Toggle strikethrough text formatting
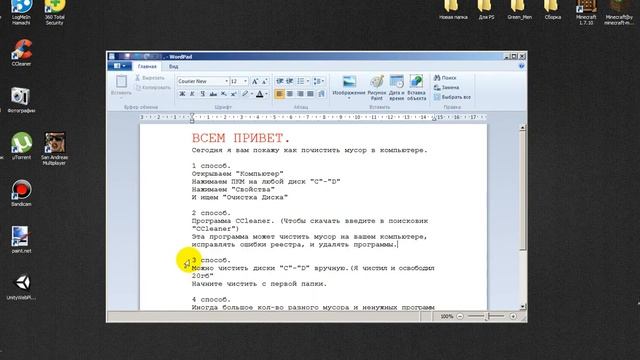640x360 pixels. pos(213,94)
